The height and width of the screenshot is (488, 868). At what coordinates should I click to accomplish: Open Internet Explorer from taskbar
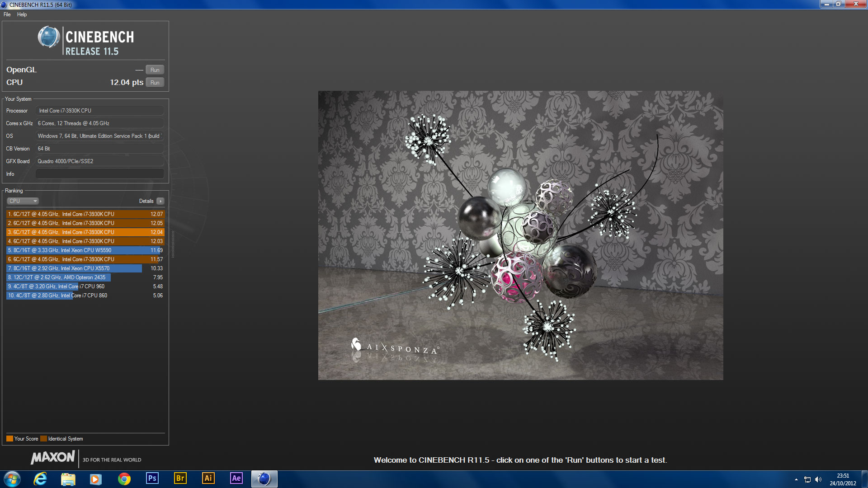coord(41,479)
